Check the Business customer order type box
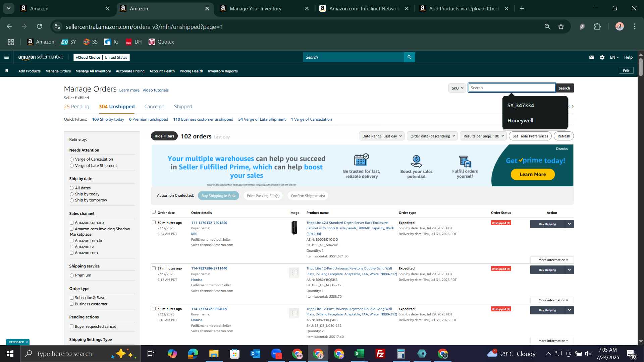The image size is (644, 362). click(x=71, y=304)
